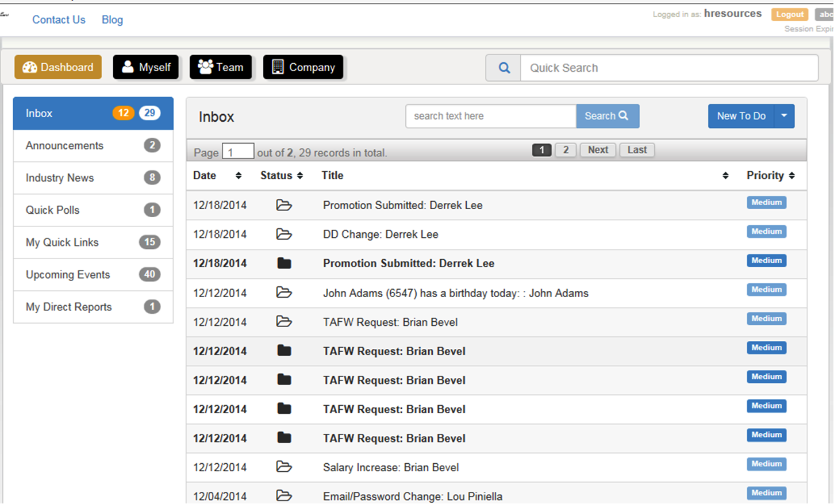Click the open folder icon on Salary Increase row
This screenshot has height=504, width=834.
point(284,467)
